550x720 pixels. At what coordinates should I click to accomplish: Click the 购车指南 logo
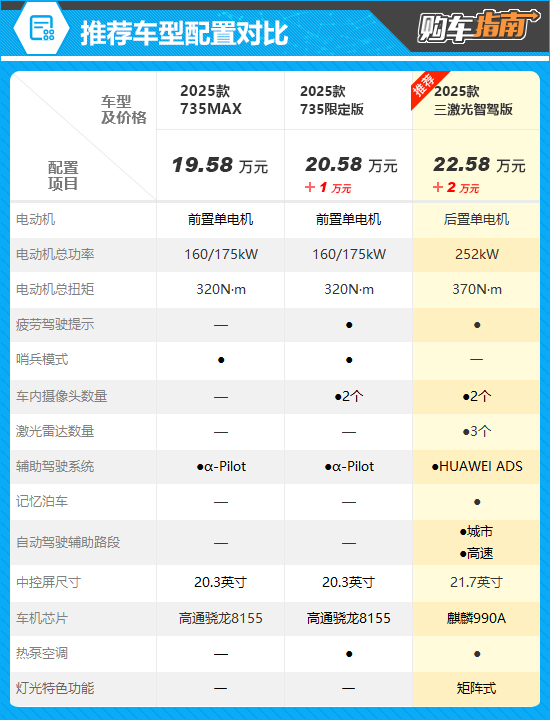coord(479,27)
